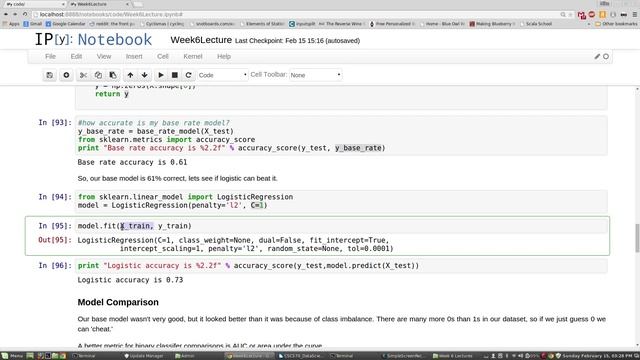Click into the In [94] LogisticRegression cell
Image resolution: width=640 pixels, height=360 pixels.
341,201
